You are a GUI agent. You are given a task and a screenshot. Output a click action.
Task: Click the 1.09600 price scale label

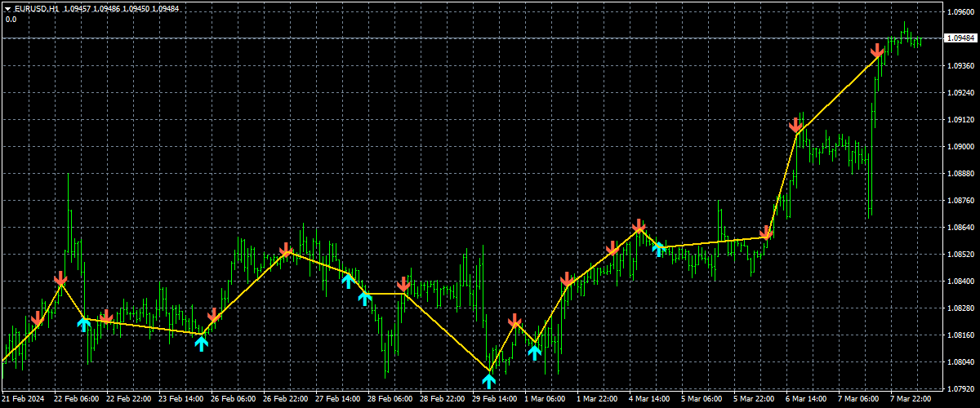click(960, 12)
